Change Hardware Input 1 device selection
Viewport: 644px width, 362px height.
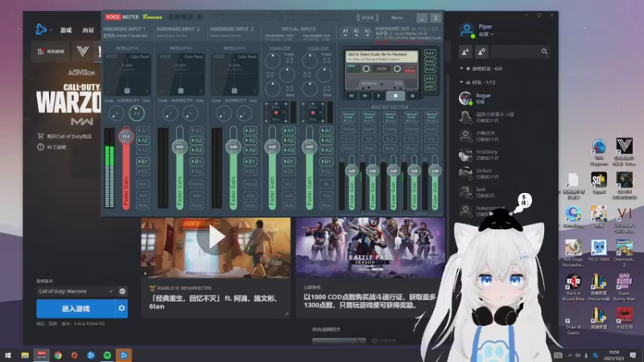(x=126, y=35)
